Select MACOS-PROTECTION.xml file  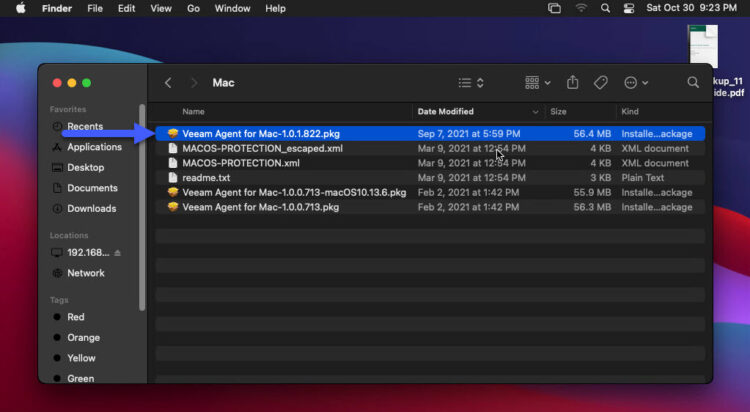[x=430, y=163]
